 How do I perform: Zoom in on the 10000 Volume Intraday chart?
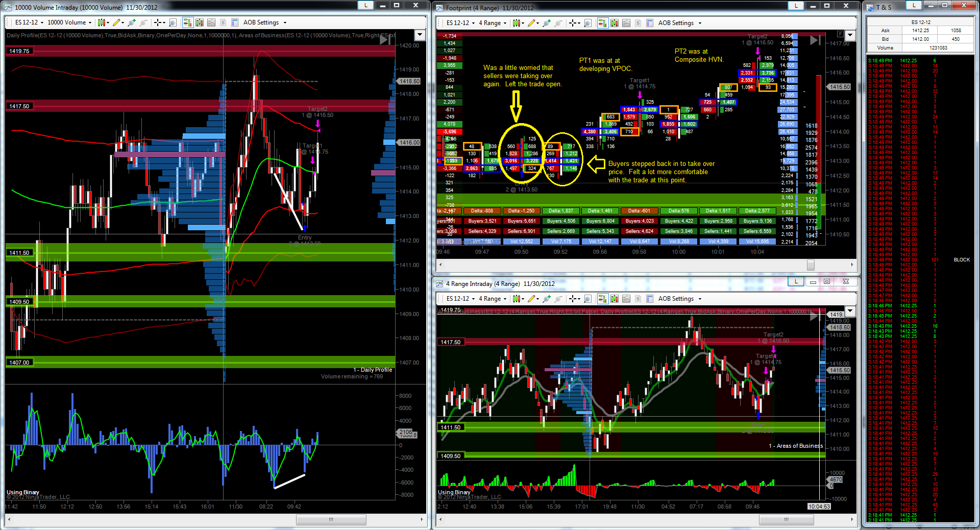(132, 22)
